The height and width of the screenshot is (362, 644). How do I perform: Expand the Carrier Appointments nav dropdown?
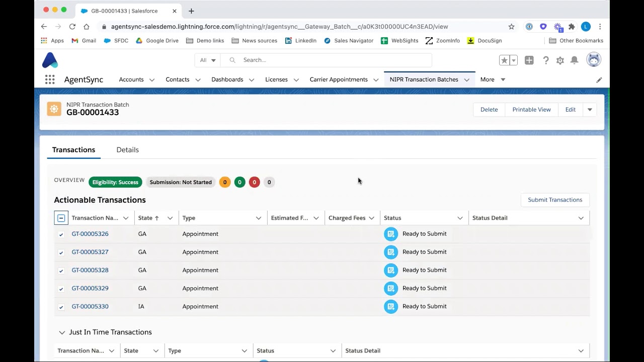click(376, 80)
